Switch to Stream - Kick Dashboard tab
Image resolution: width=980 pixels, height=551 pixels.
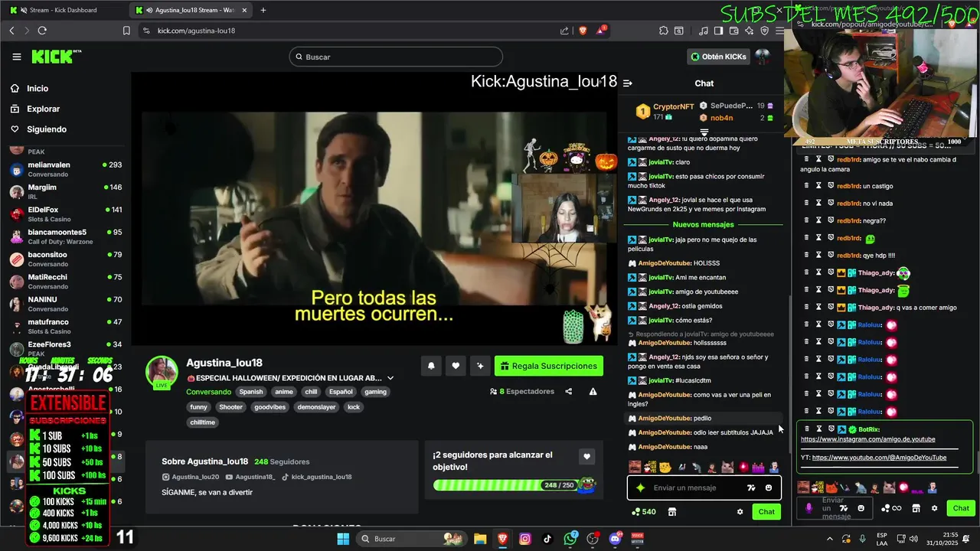[64, 10]
